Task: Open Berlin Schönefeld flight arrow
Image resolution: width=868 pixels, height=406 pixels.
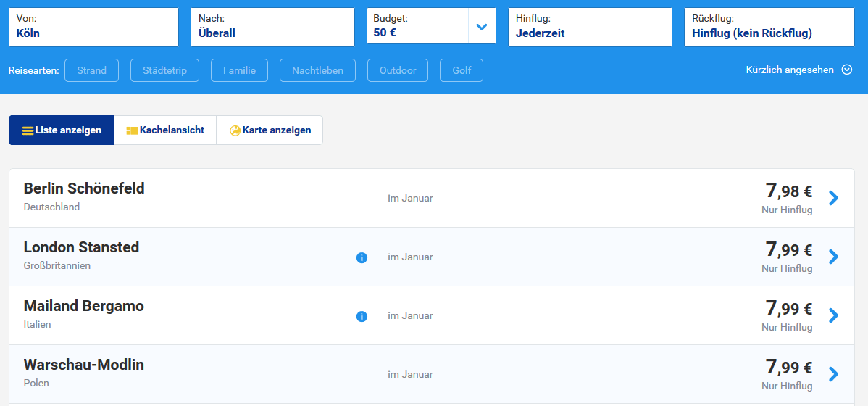Action: (x=833, y=198)
